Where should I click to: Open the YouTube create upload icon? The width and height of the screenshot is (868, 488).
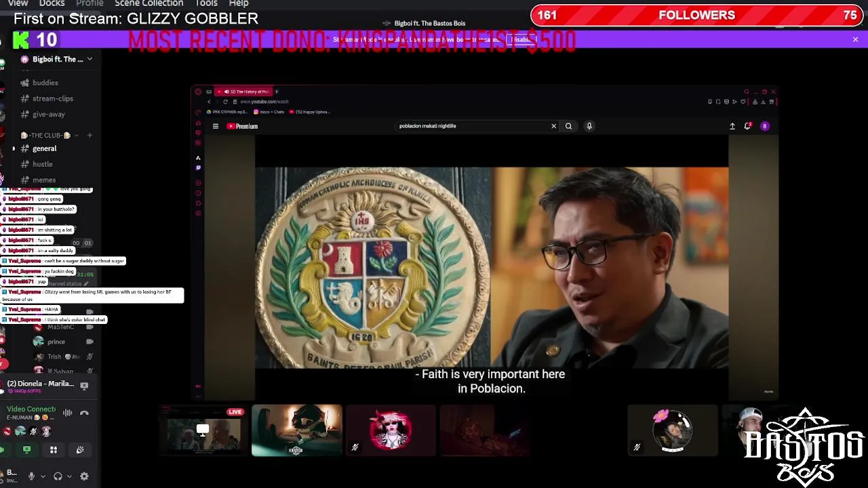coord(732,126)
